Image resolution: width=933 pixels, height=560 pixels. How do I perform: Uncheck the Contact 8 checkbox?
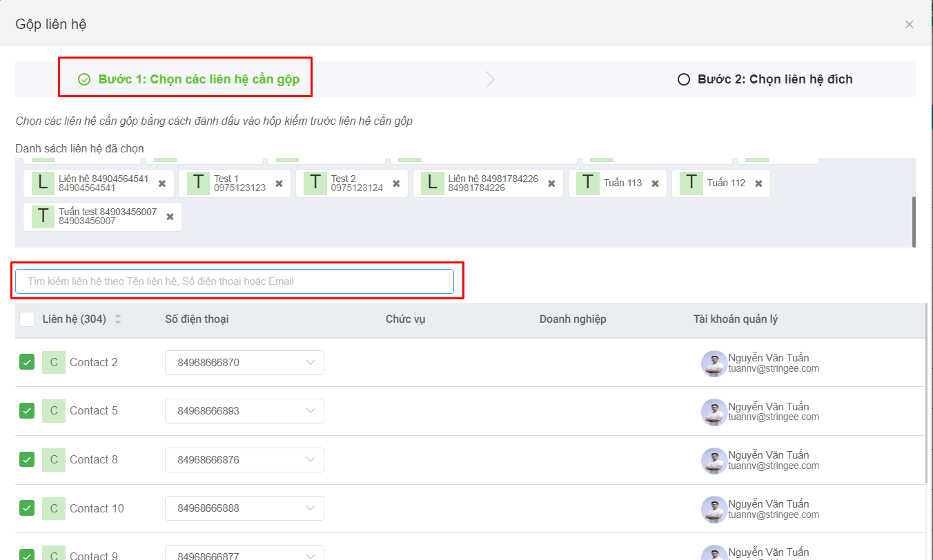27,459
